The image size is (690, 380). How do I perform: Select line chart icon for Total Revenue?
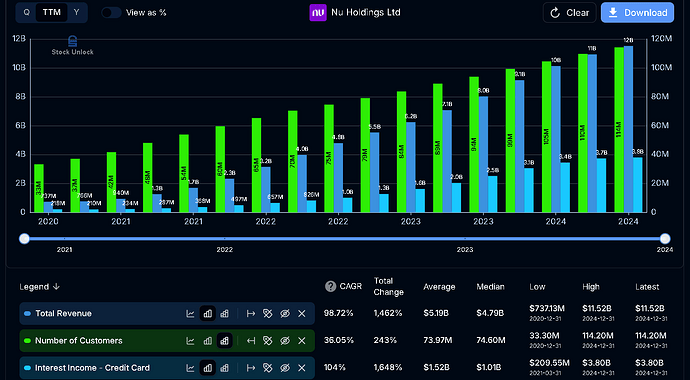click(190, 314)
